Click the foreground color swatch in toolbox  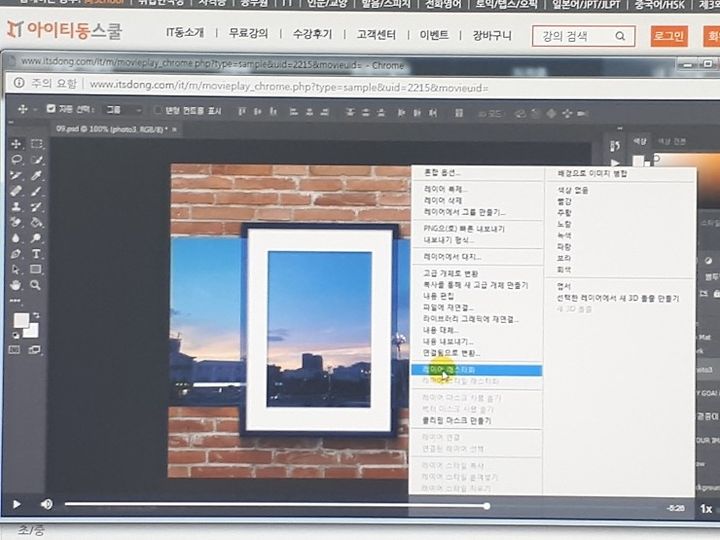[21, 320]
